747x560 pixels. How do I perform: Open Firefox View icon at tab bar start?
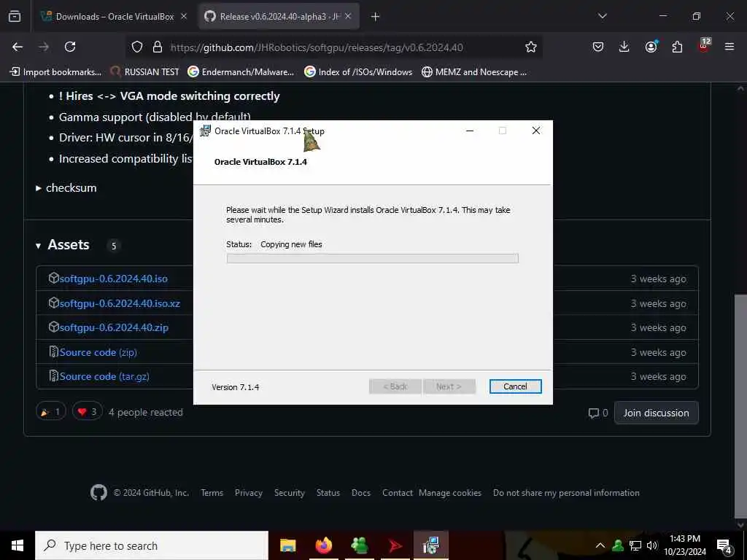(15, 16)
